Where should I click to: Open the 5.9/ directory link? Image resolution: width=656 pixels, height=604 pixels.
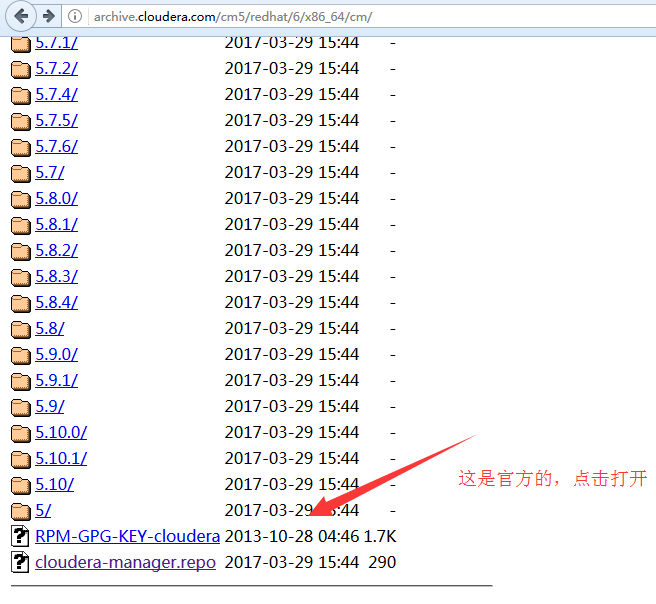(x=50, y=406)
